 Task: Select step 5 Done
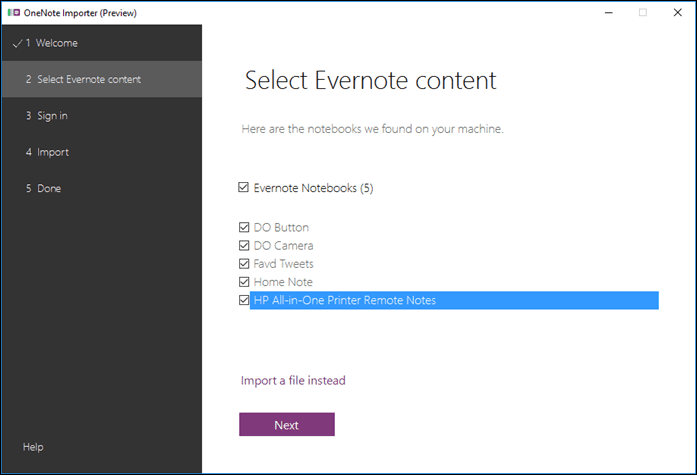coord(102,188)
